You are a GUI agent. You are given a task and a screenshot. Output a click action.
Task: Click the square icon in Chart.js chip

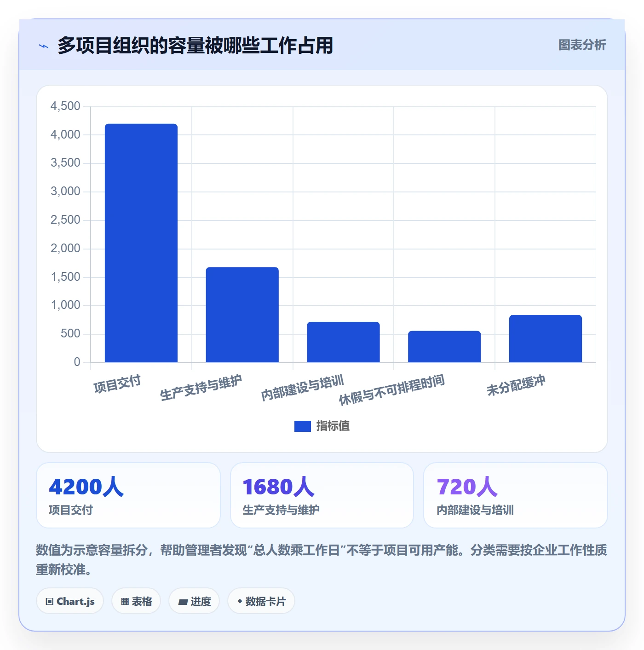50,602
